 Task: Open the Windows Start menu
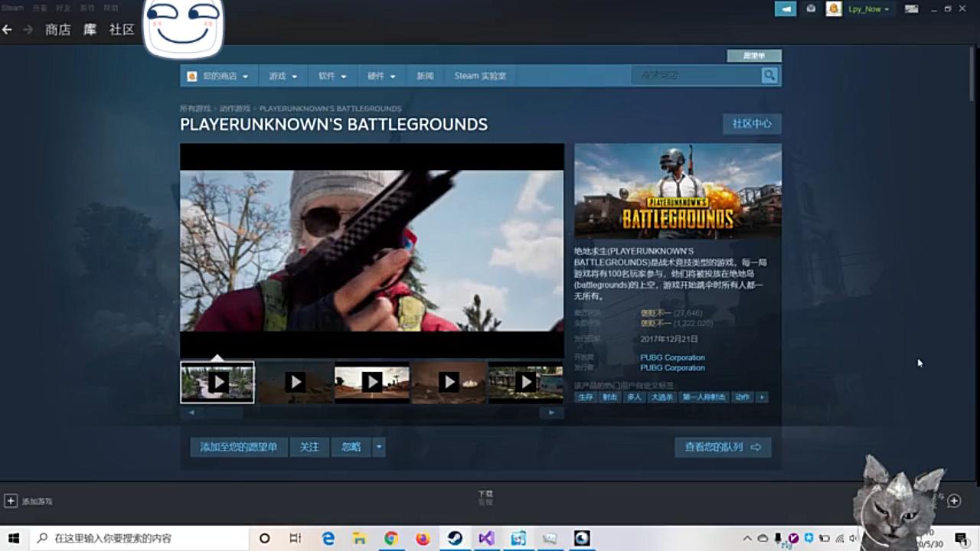point(14,539)
